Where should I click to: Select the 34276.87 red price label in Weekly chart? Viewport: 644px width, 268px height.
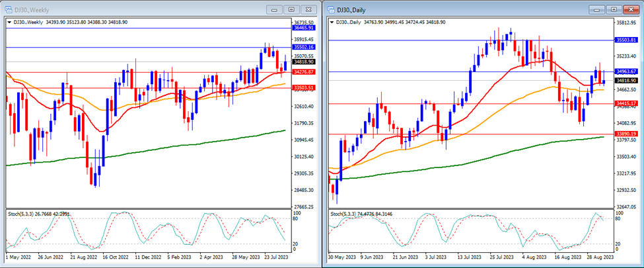(304, 72)
